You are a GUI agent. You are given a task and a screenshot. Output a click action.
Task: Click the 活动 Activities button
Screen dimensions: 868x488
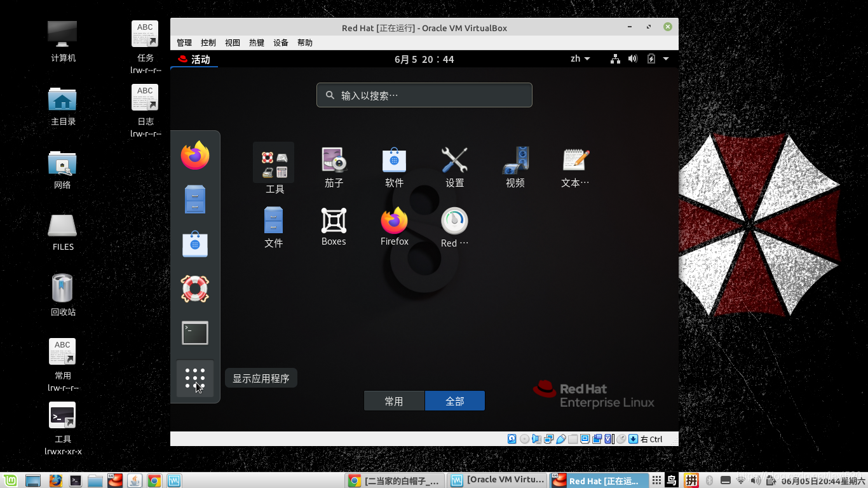[194, 59]
